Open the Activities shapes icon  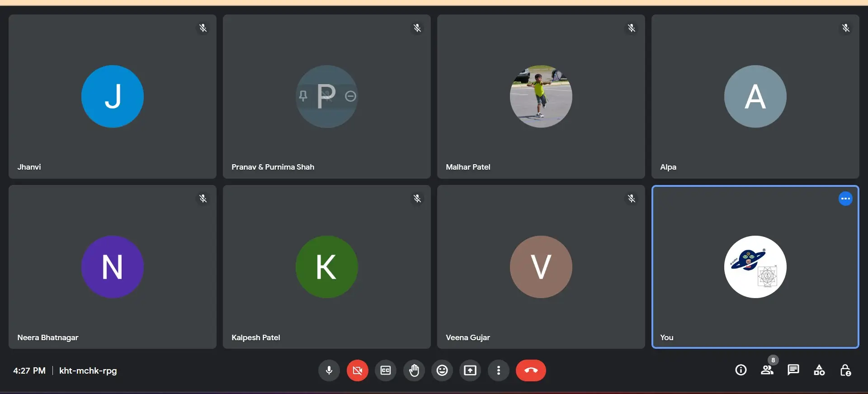pos(819,370)
